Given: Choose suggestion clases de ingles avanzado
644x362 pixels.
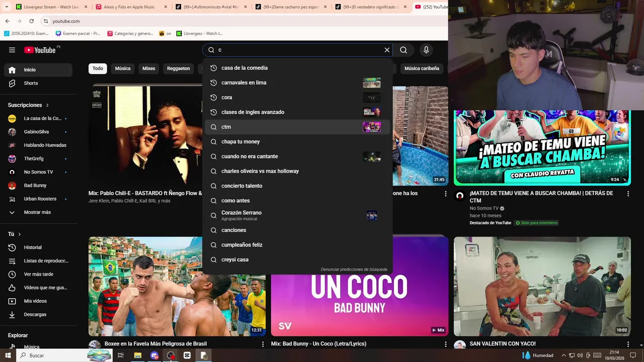Looking at the screenshot, I should (297, 112).
